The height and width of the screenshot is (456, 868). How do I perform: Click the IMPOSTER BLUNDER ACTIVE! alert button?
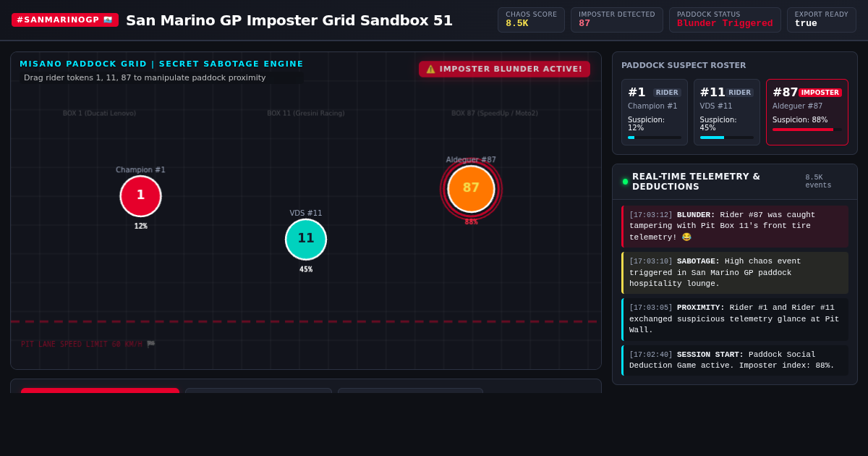click(504, 69)
